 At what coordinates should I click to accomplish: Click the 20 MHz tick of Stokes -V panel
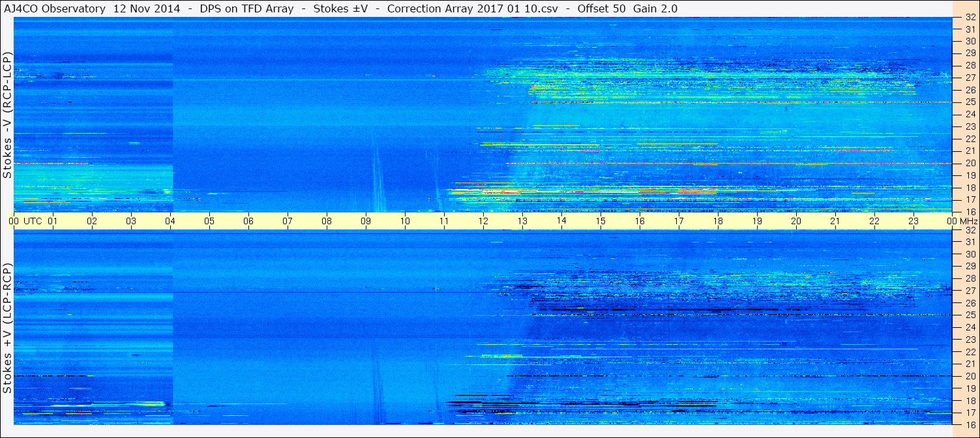[x=970, y=163]
